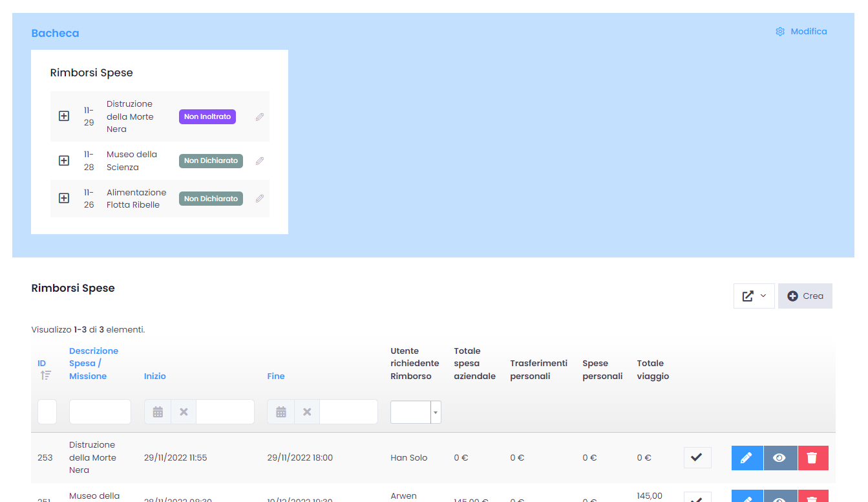Toggle the checkmark button for row 253

(697, 458)
